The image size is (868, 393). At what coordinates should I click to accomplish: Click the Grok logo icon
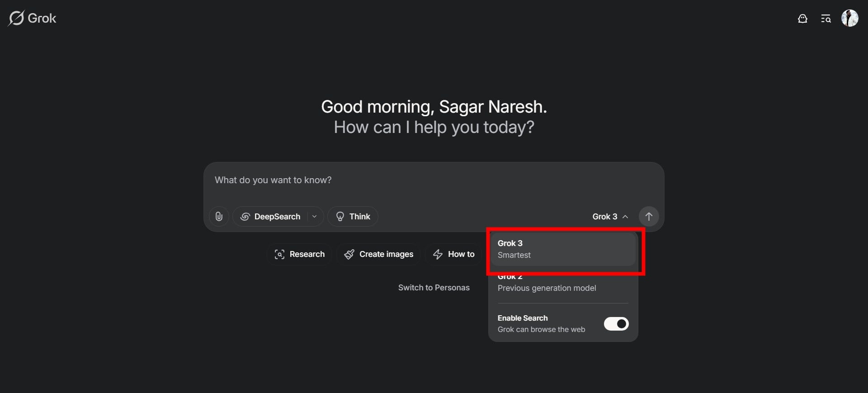[x=16, y=19]
